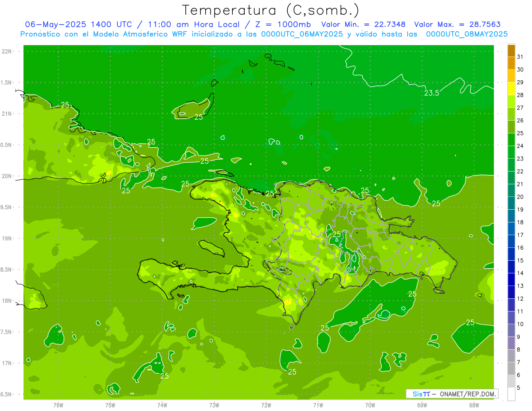
Task: Click the 0000UTC_06MAY2025 initialization time
Action: 302,34
